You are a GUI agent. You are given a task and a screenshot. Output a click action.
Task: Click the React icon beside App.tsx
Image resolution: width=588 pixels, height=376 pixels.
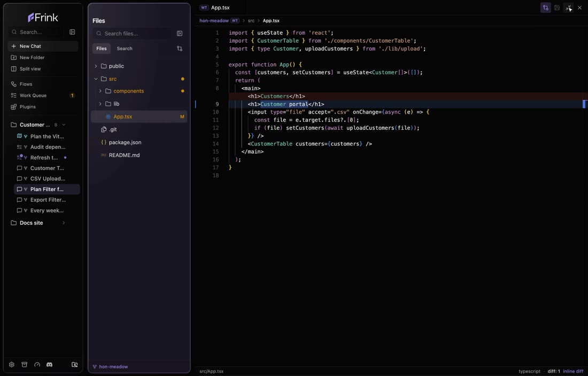(108, 117)
